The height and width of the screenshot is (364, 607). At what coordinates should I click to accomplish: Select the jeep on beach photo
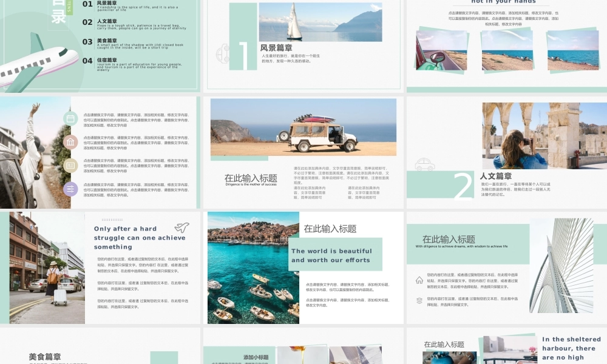(303, 127)
